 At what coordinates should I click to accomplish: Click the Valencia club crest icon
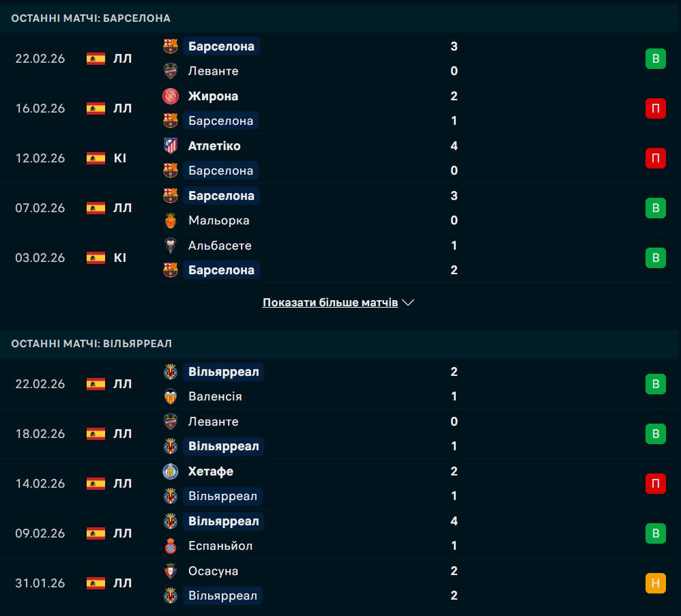coord(170,396)
